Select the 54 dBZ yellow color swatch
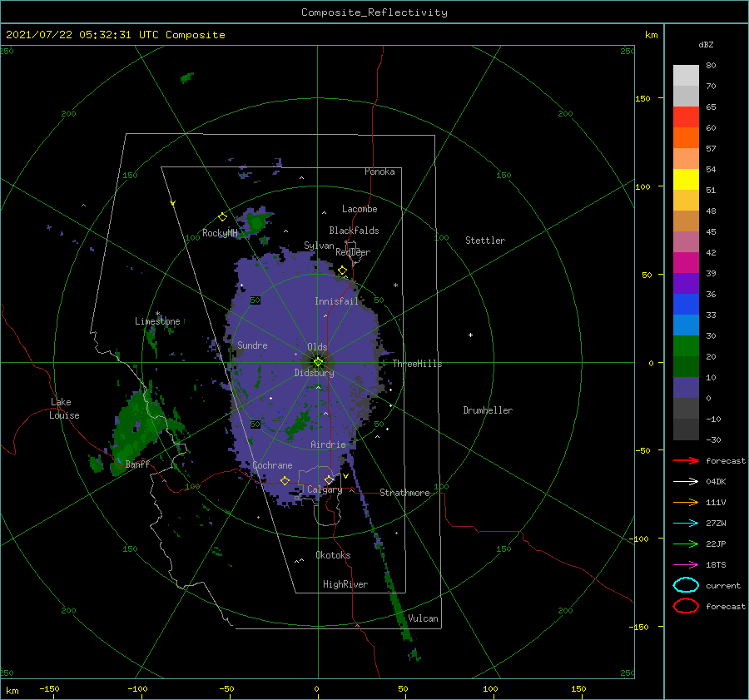This screenshot has width=749, height=700. 686,179
